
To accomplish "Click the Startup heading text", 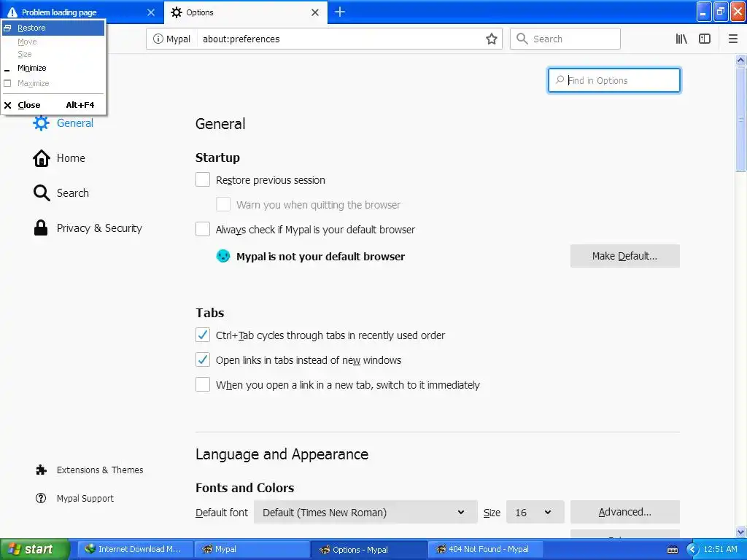I will [x=217, y=157].
